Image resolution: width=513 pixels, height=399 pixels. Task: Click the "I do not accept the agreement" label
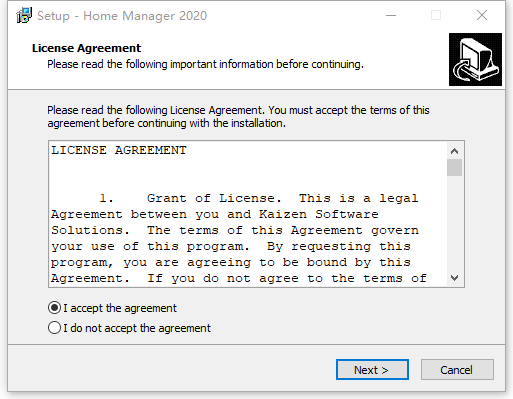click(137, 328)
